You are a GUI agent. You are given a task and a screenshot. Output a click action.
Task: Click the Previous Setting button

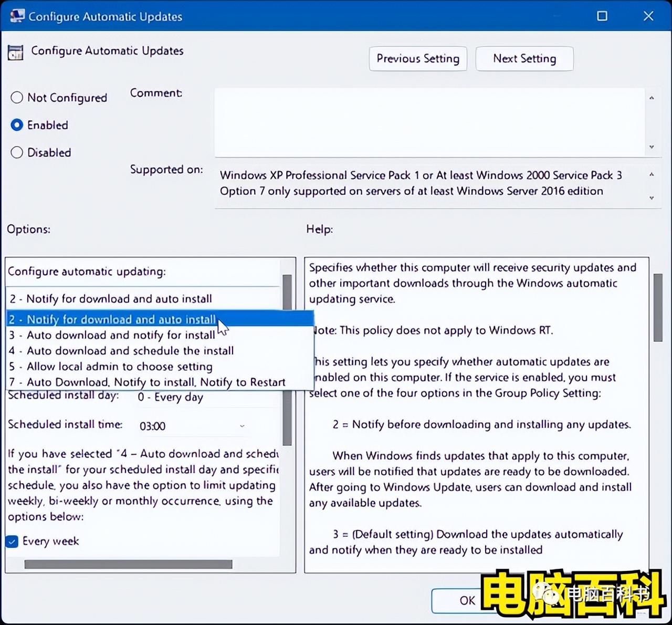coord(418,59)
